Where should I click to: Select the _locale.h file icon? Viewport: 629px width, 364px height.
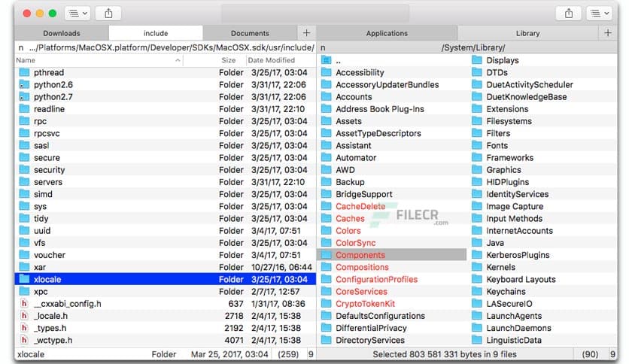pyautogui.click(x=25, y=316)
